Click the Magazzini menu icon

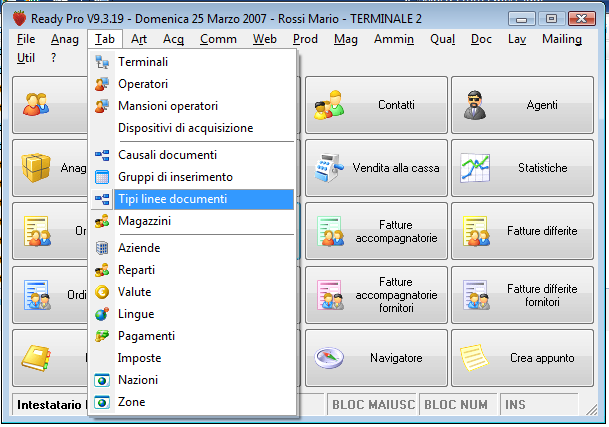click(102, 221)
